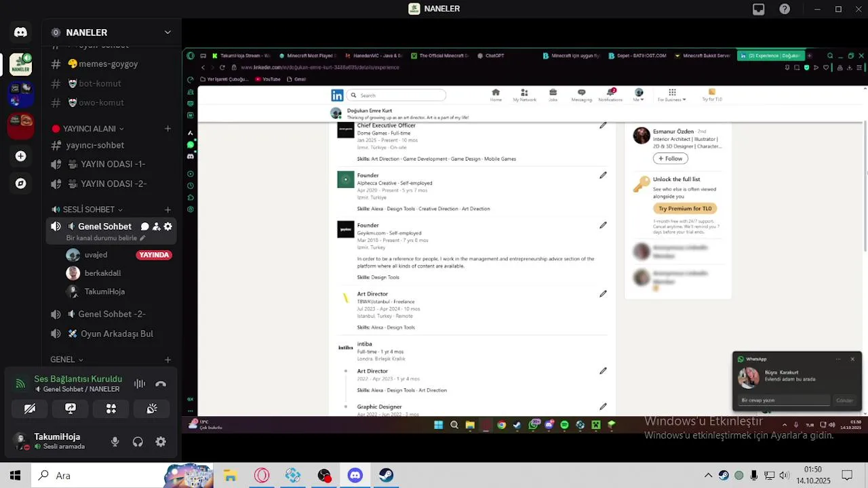868x488 pixels.
Task: Set channel status via 'Bir kanal durumu belirle'
Action: point(106,238)
